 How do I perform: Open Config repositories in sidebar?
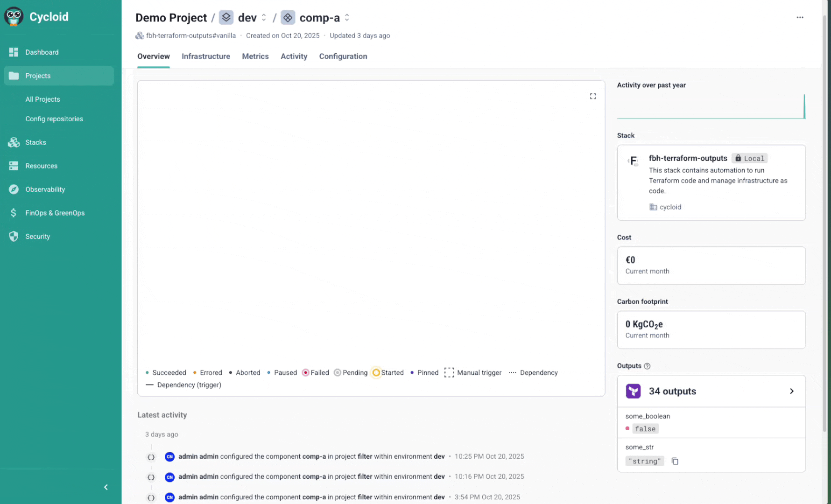pyautogui.click(x=54, y=119)
